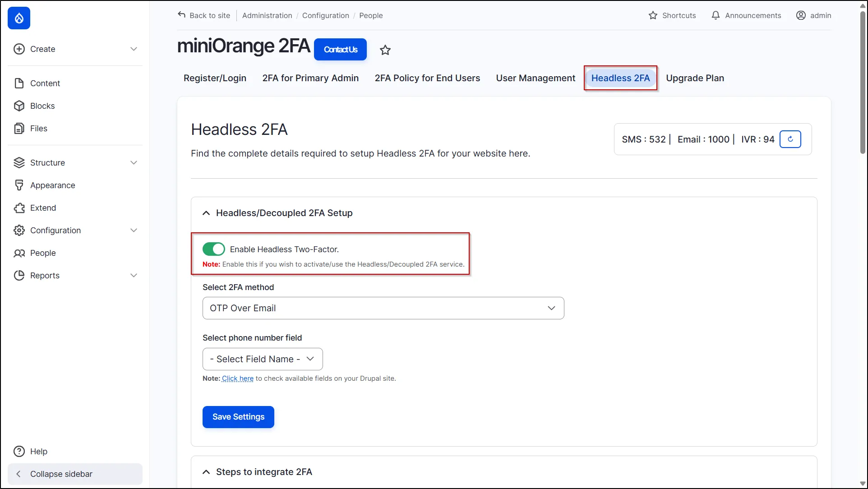Viewport: 868px width, 489px height.
Task: Open the Select Field Name dropdown
Action: (x=263, y=359)
